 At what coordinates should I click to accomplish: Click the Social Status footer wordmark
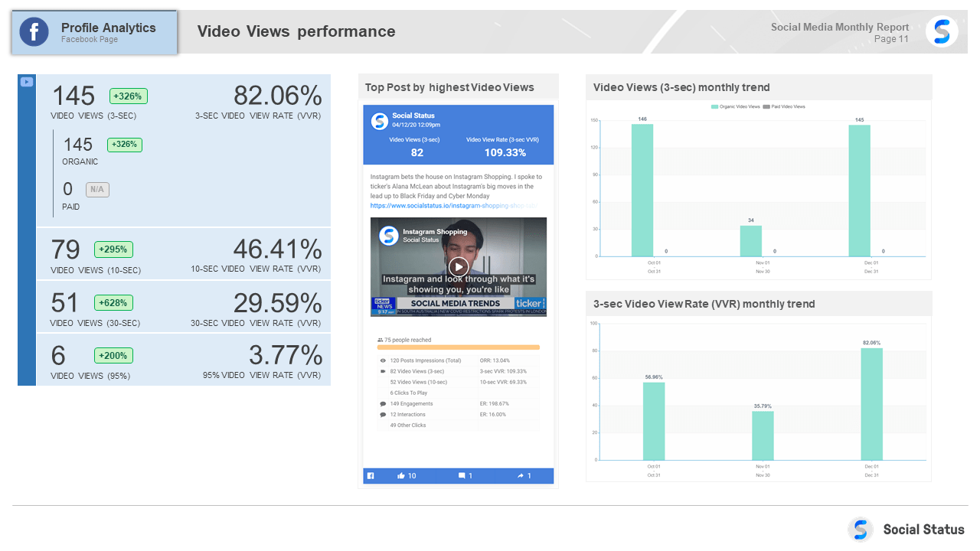[923, 530]
